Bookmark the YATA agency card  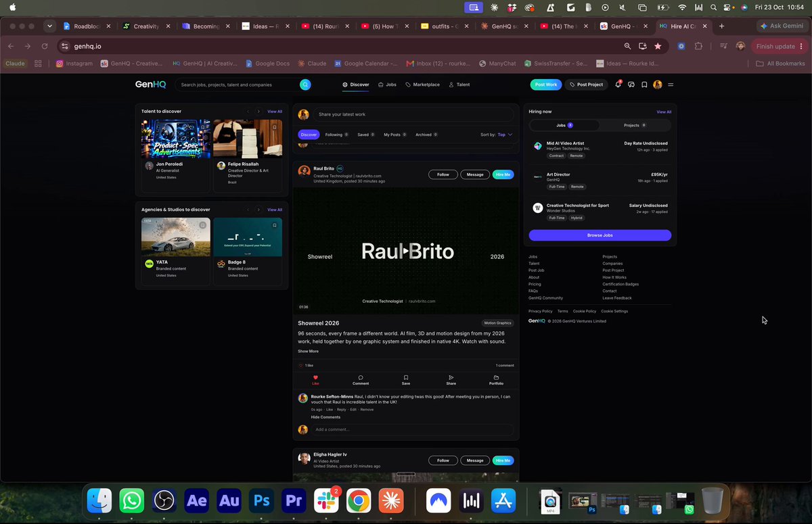click(203, 225)
